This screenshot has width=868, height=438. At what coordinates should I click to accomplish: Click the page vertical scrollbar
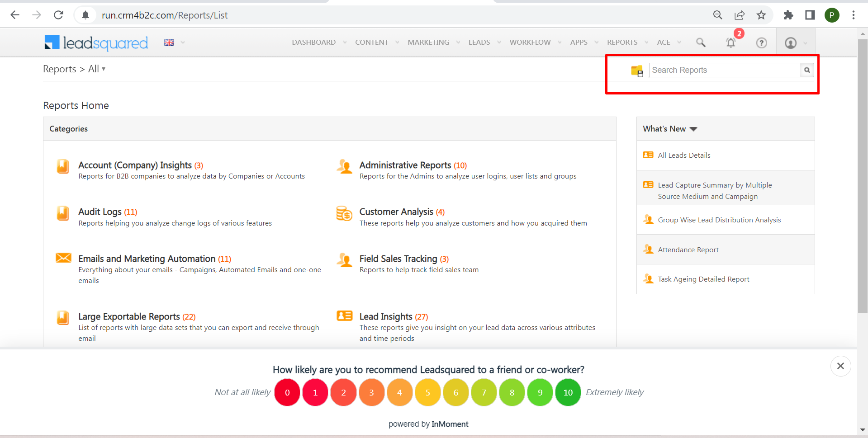point(863,176)
